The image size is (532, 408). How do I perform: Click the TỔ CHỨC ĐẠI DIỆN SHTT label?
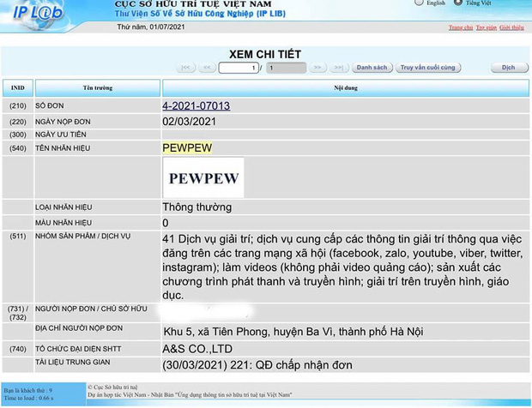coord(78,349)
